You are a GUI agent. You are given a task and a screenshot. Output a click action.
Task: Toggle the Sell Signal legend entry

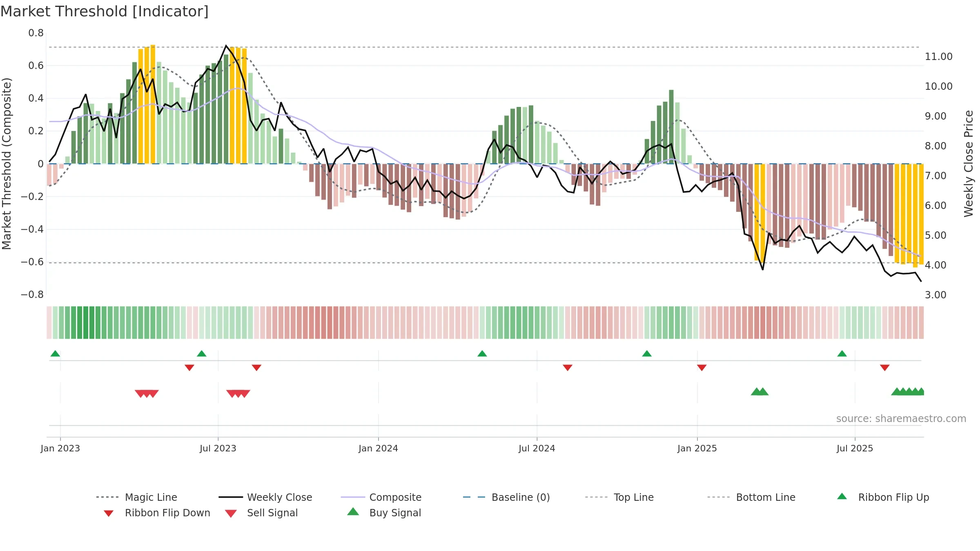click(261, 513)
